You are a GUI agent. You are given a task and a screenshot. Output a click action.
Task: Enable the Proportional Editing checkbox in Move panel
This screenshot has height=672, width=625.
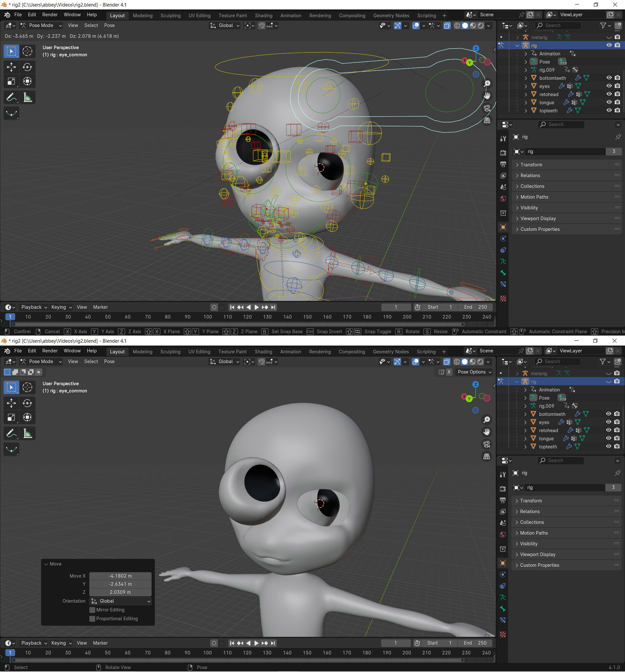tap(92, 619)
